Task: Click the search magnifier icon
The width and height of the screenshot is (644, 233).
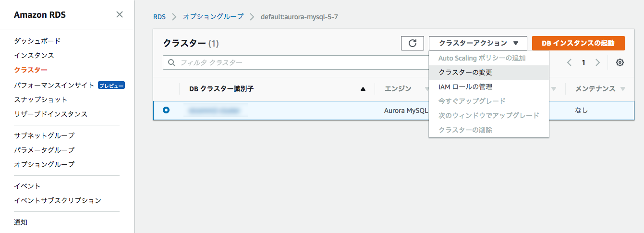Action: click(x=171, y=62)
